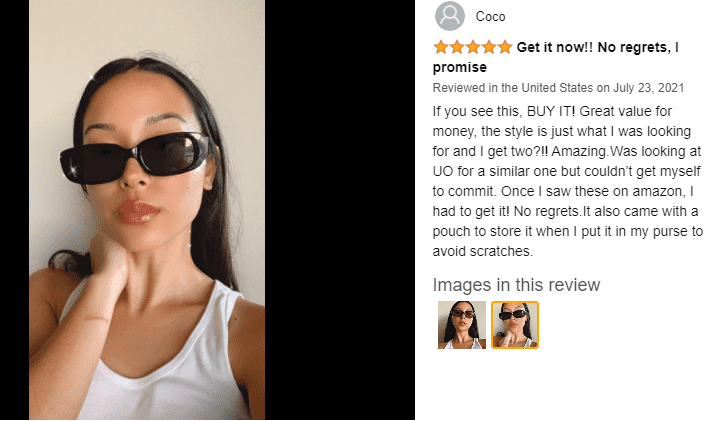Image resolution: width=706 pixels, height=421 pixels.
Task: Click the fourth orange rating star
Action: pyautogui.click(x=489, y=47)
